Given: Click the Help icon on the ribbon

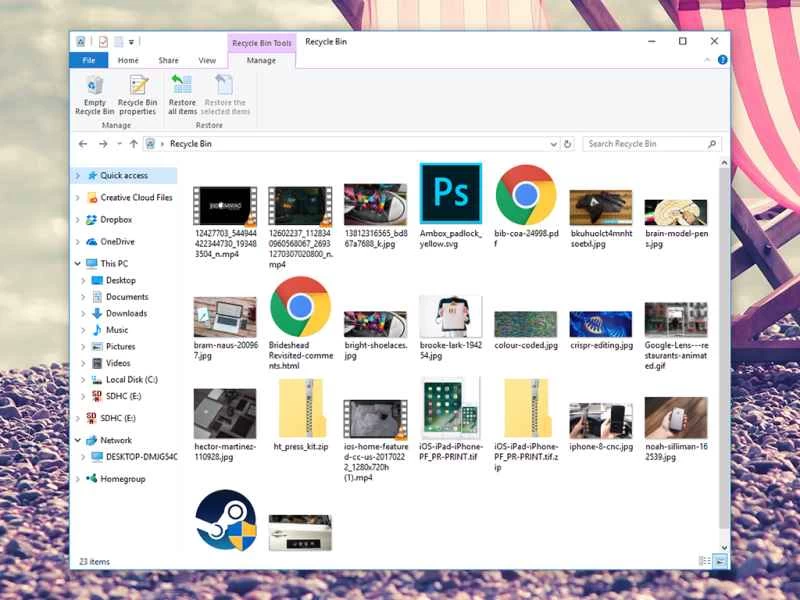Looking at the screenshot, I should tap(723, 60).
